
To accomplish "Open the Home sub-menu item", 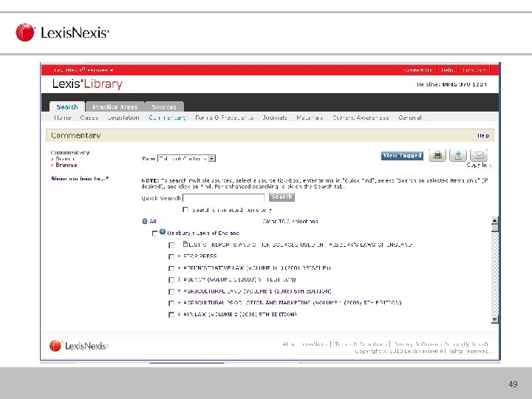I will (62, 117).
